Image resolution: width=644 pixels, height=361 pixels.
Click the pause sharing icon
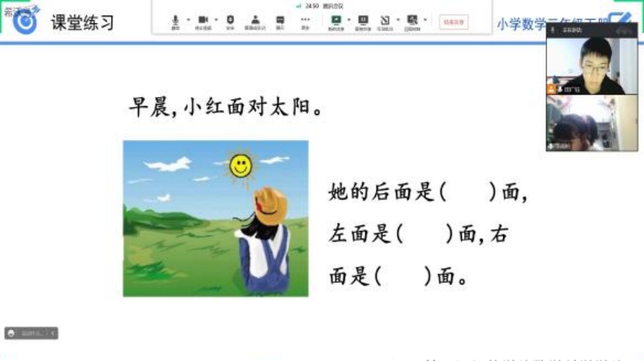pos(363,20)
